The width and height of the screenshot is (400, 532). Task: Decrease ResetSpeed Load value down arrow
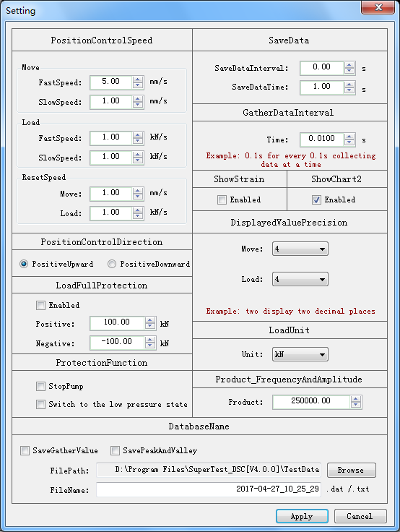pyautogui.click(x=138, y=216)
